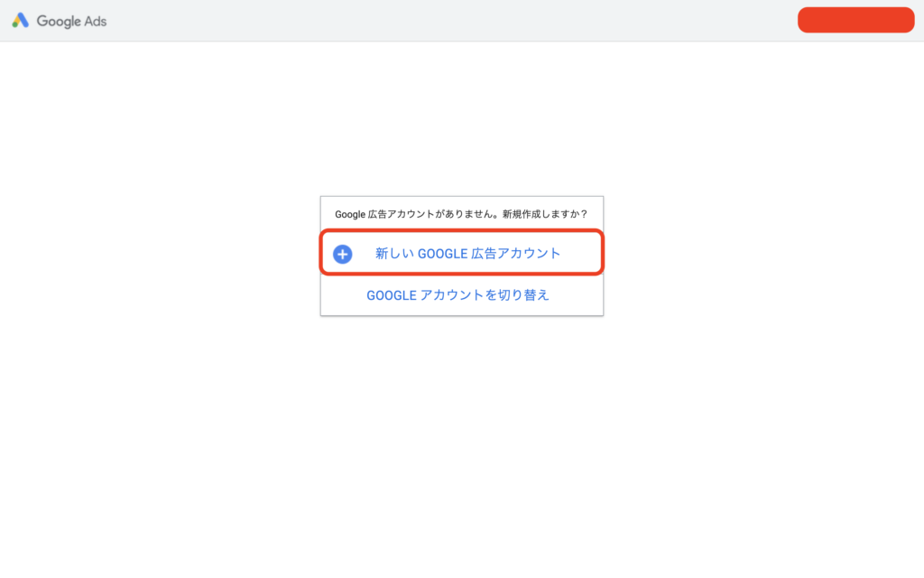Choose GOOGLE アカウントを切り替え link
Image resolution: width=924 pixels, height=578 pixels.
point(457,295)
